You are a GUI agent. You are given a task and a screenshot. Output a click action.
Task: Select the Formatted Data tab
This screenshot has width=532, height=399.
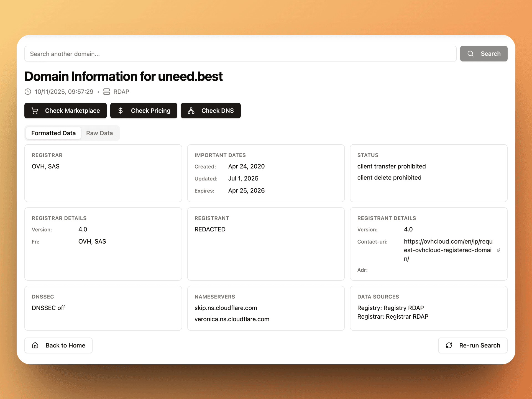[53, 133]
